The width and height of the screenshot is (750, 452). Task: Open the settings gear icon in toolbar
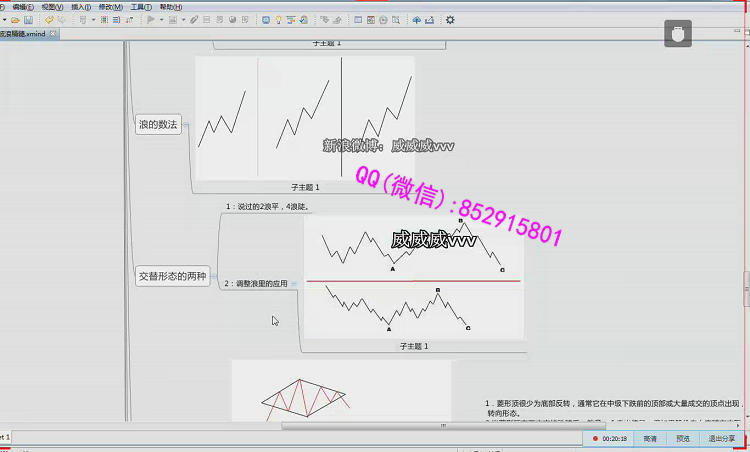(450, 20)
